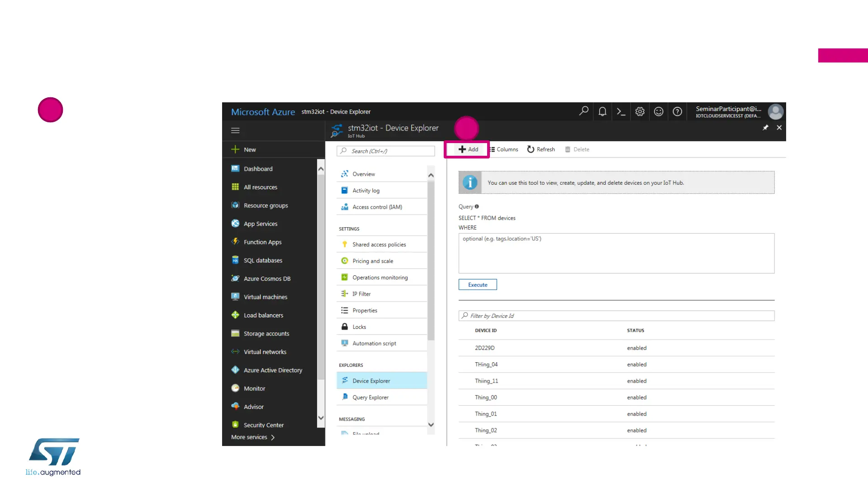Screen dimensions: 868x489
Task: Open portal settings gear
Action: point(640,111)
